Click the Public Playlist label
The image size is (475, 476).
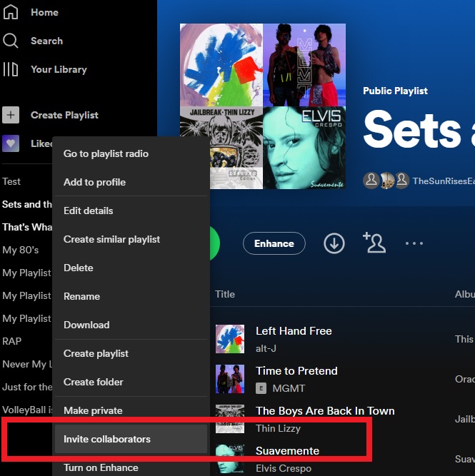[x=395, y=91]
